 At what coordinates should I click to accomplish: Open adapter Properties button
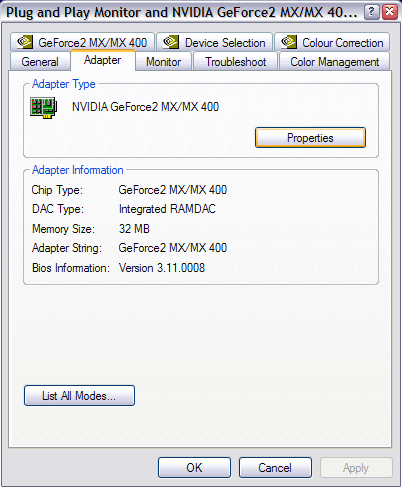(x=310, y=138)
